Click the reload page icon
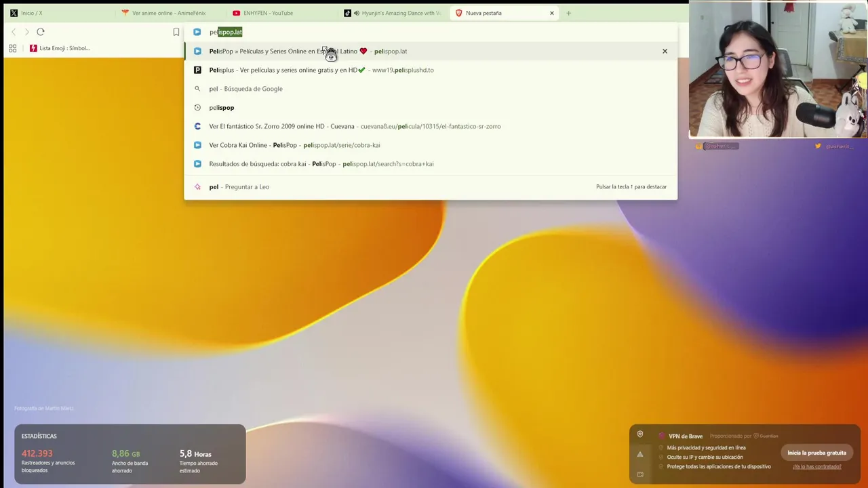Screen dimensions: 868x488 coord(41,32)
